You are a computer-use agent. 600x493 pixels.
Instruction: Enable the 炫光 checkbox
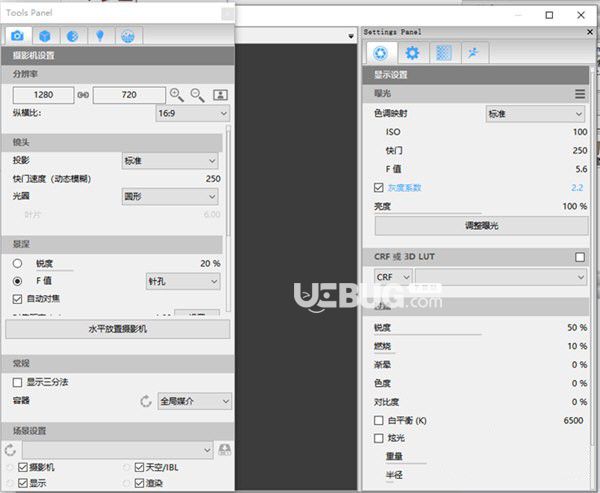point(378,438)
